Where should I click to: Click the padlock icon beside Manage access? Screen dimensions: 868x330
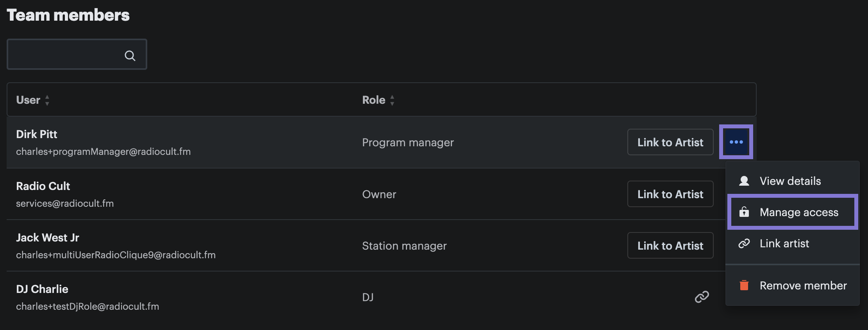(x=744, y=212)
